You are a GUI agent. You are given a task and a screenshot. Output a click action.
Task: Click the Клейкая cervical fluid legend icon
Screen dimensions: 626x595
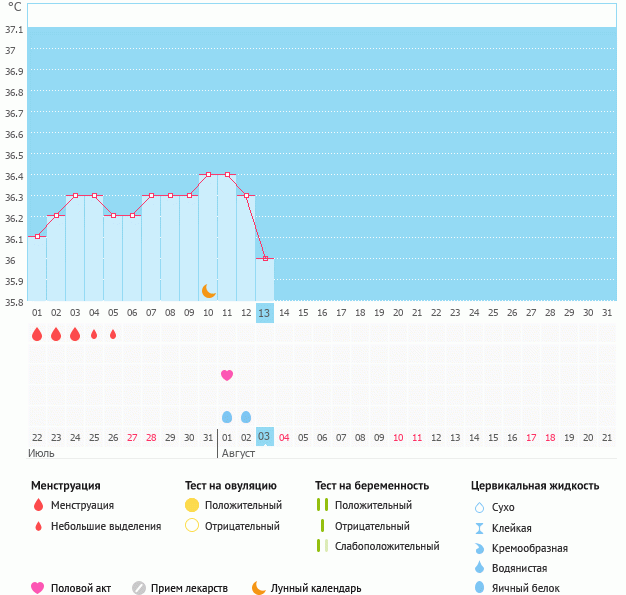tap(480, 528)
